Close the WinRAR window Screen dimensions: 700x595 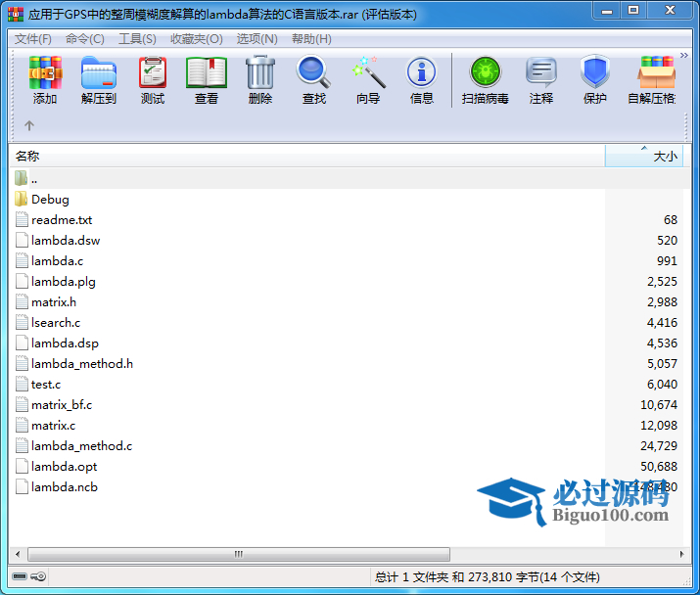pyautogui.click(x=670, y=10)
